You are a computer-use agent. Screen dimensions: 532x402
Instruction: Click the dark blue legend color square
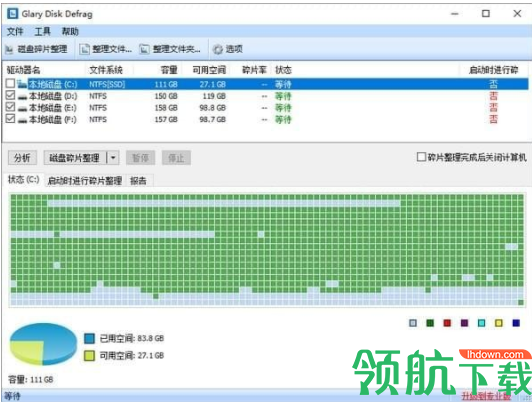pyautogui.click(x=516, y=323)
